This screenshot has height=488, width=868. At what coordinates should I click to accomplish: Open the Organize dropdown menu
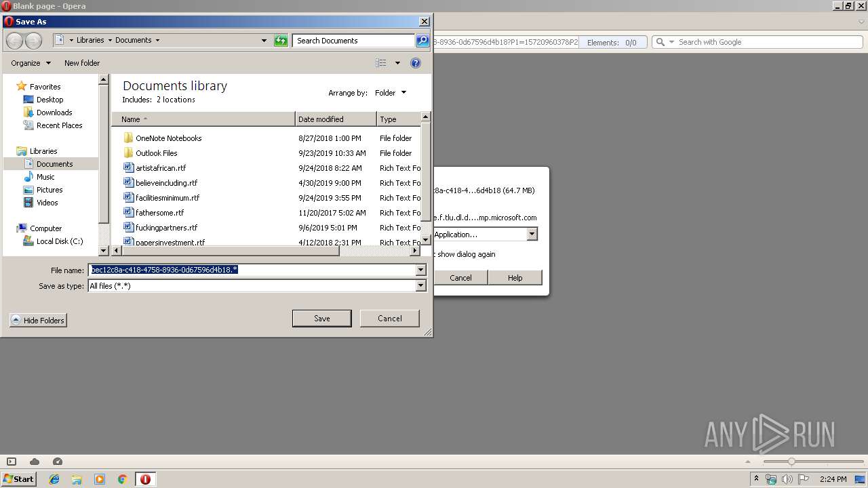pos(31,63)
